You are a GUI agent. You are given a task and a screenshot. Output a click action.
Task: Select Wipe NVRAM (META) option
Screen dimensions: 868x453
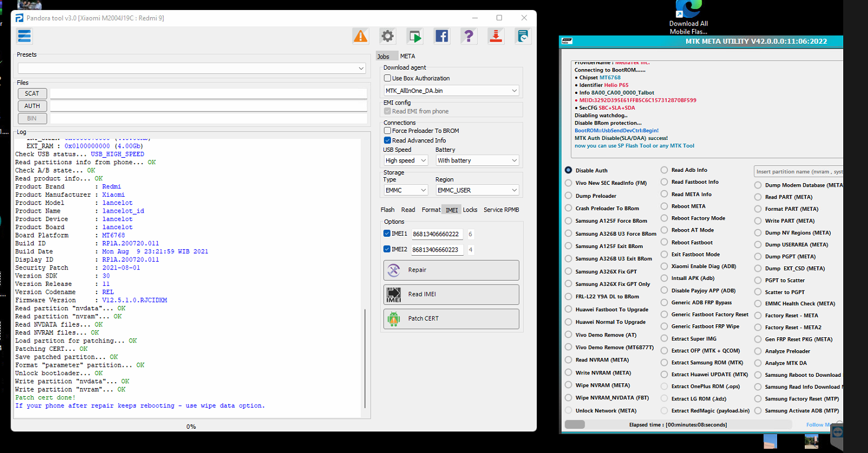(569, 385)
